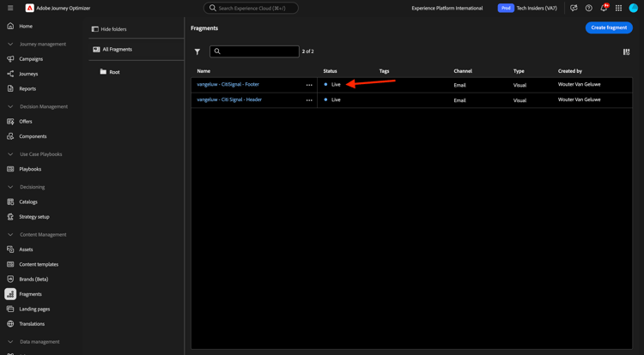644x355 pixels.
Task: Open the vangeluw - Citi Signal - Header fragment
Action: pyautogui.click(x=229, y=99)
